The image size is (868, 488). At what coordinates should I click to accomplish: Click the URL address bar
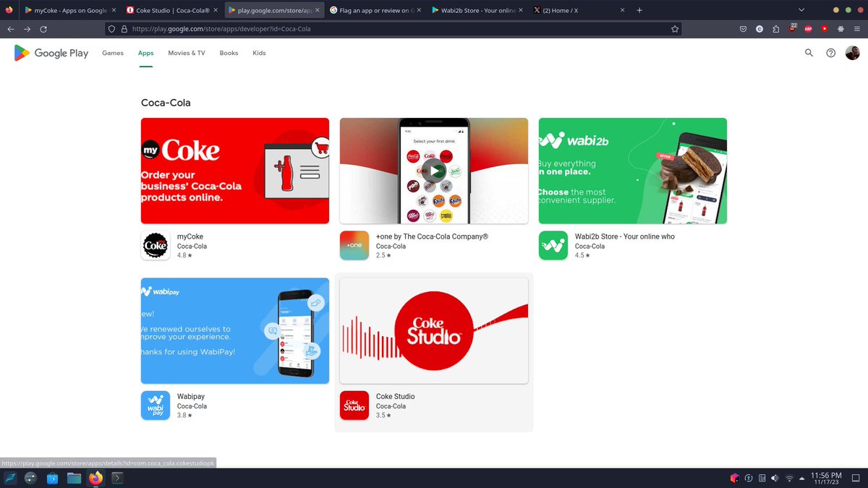[394, 29]
